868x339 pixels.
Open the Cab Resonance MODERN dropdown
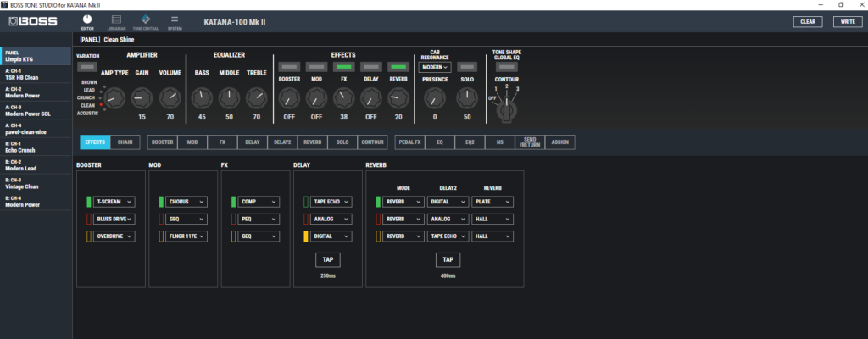coord(434,67)
